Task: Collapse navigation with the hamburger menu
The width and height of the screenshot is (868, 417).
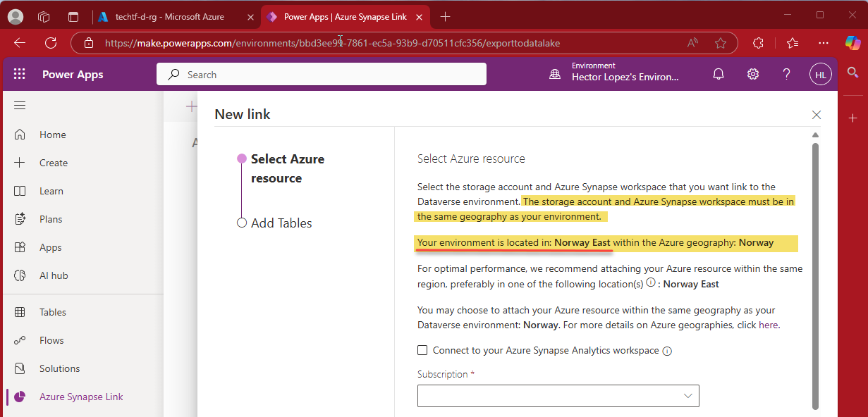Action: point(20,105)
